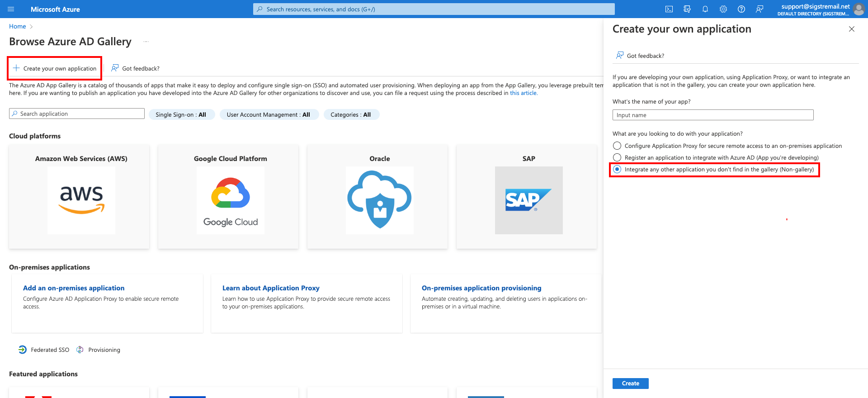Open the Home breadcrumb link
Screen dimensions: 868x398
coord(18,27)
